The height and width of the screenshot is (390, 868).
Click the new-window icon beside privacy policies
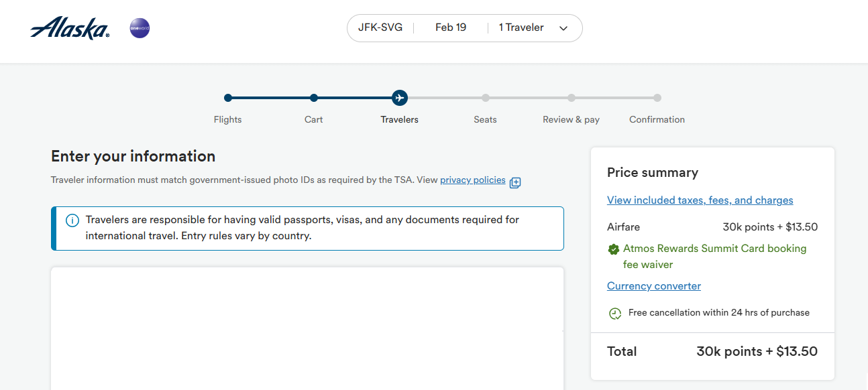(515, 182)
